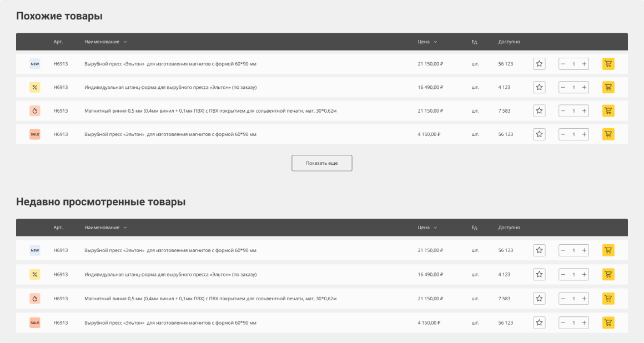Add 16 490,00 ₽ item to cart in Похожие товары

coord(608,87)
